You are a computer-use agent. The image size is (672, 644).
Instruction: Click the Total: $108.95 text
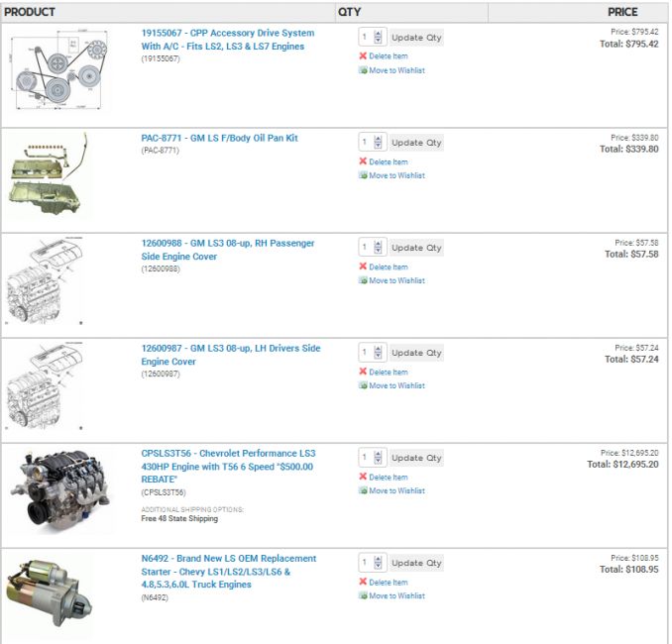click(628, 569)
